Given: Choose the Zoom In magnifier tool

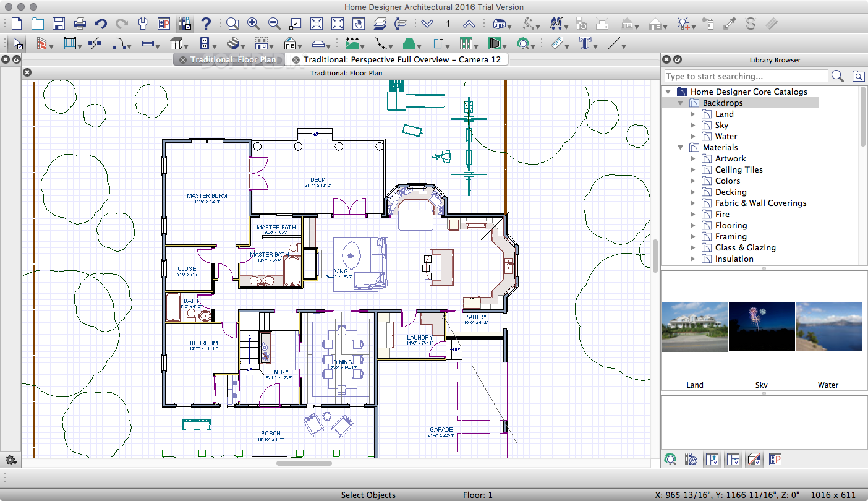Looking at the screenshot, I should (253, 24).
